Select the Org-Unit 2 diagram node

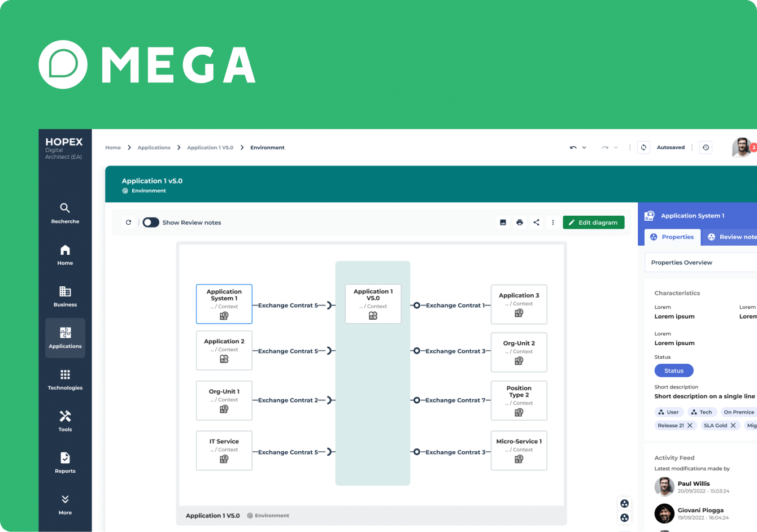pyautogui.click(x=519, y=352)
